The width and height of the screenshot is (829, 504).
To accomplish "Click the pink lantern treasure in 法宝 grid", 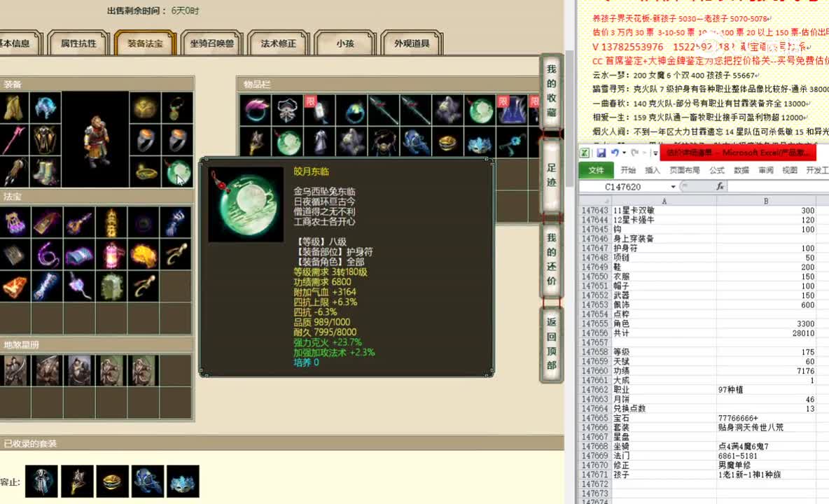I will coord(111,255).
